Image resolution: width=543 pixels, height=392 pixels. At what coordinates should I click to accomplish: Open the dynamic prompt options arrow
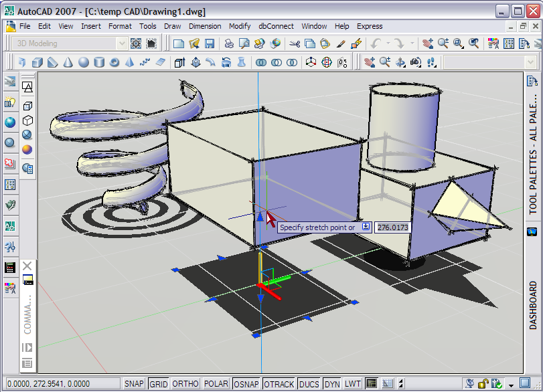tap(366, 227)
